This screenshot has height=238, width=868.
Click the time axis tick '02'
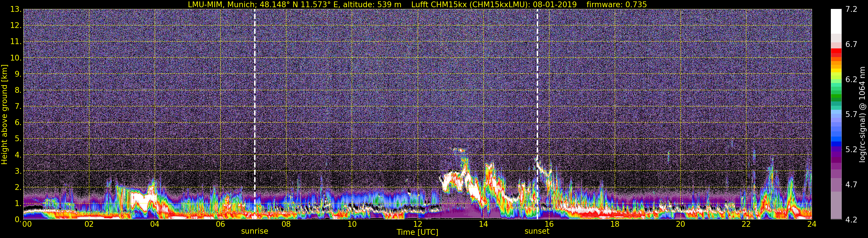point(89,224)
